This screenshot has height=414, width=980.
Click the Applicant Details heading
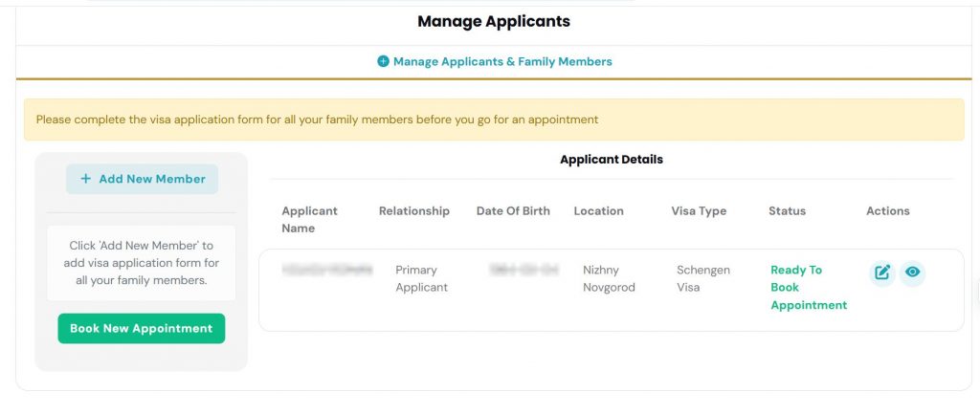[612, 160]
